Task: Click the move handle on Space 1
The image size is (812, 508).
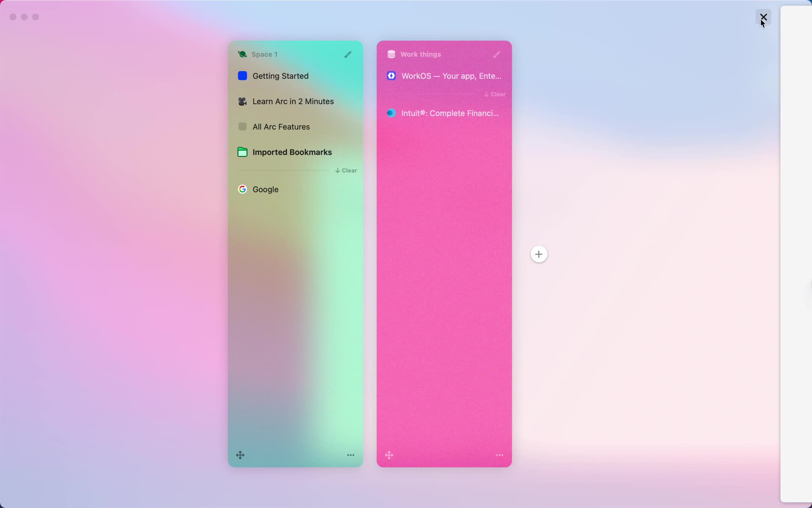Action: coord(240,455)
